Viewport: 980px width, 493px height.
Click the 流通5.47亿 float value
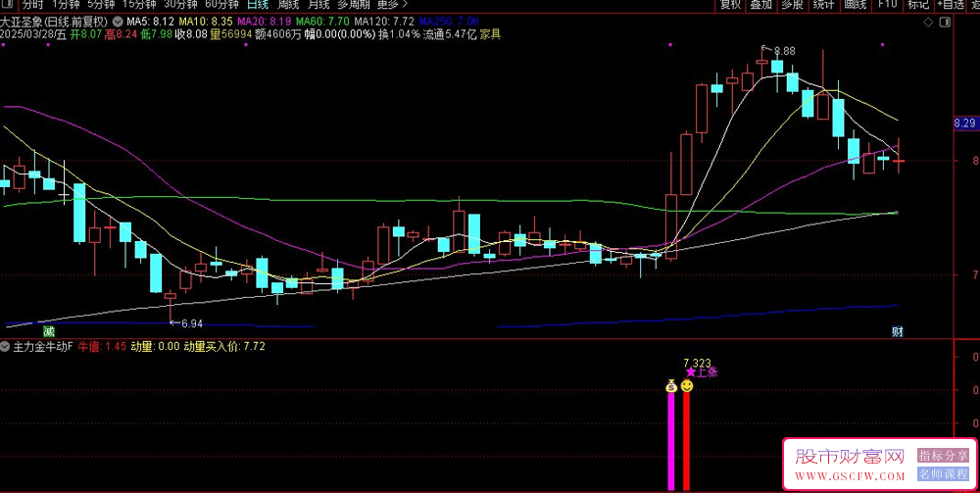click(x=450, y=34)
